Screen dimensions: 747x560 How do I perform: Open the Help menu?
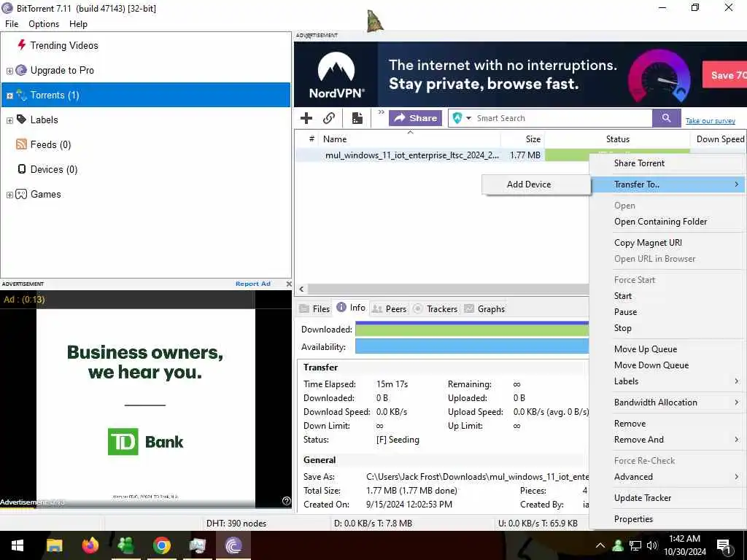coord(78,24)
